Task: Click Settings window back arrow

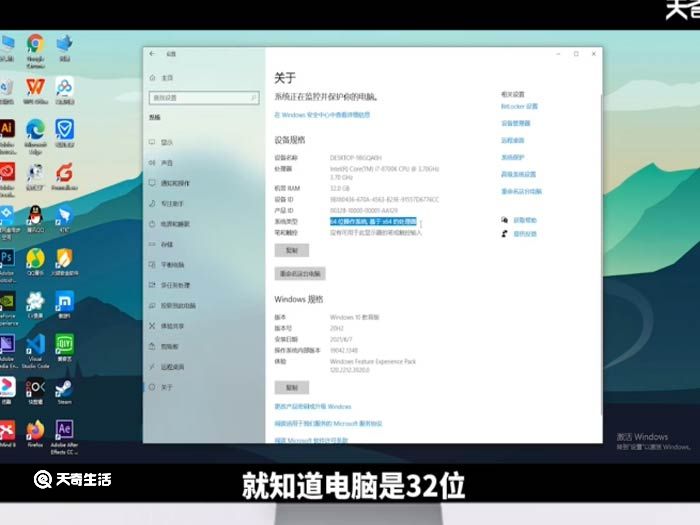Action: click(x=152, y=54)
